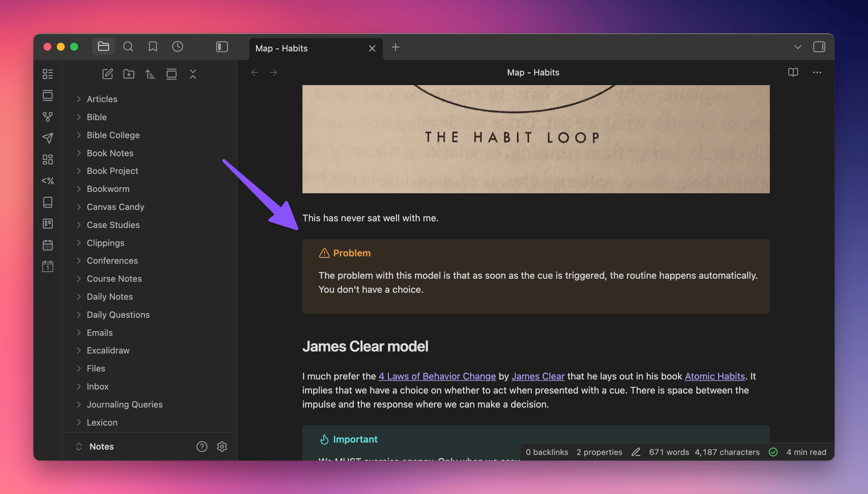
Task: Open the bookmarks panel icon
Action: point(153,47)
